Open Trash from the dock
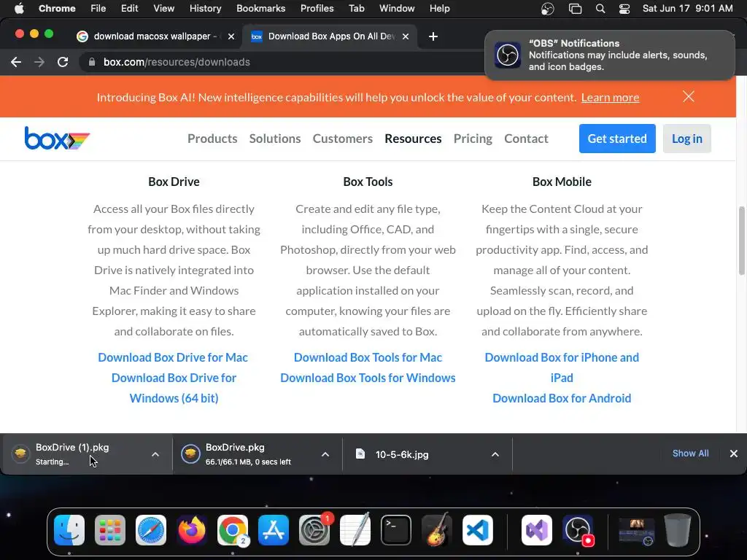This screenshot has height=560, width=747. pos(678,530)
